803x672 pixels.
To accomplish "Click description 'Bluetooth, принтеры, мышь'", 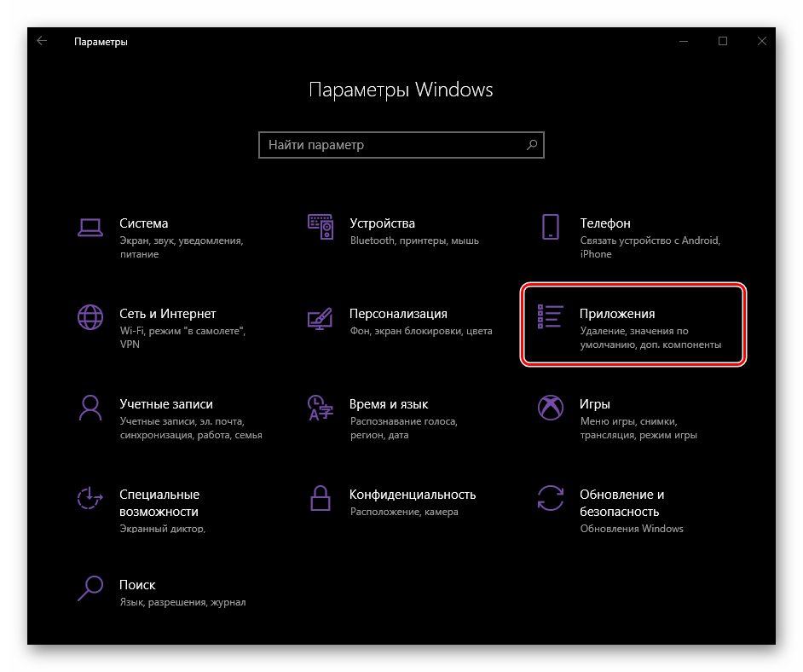I will (414, 240).
